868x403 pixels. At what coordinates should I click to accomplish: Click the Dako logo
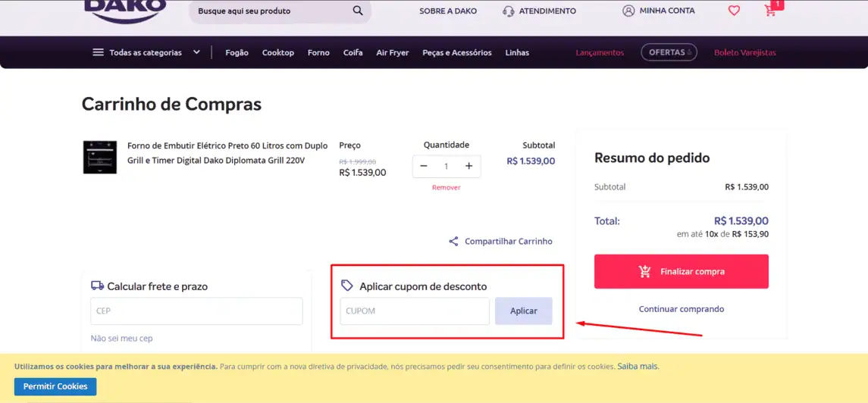click(125, 11)
